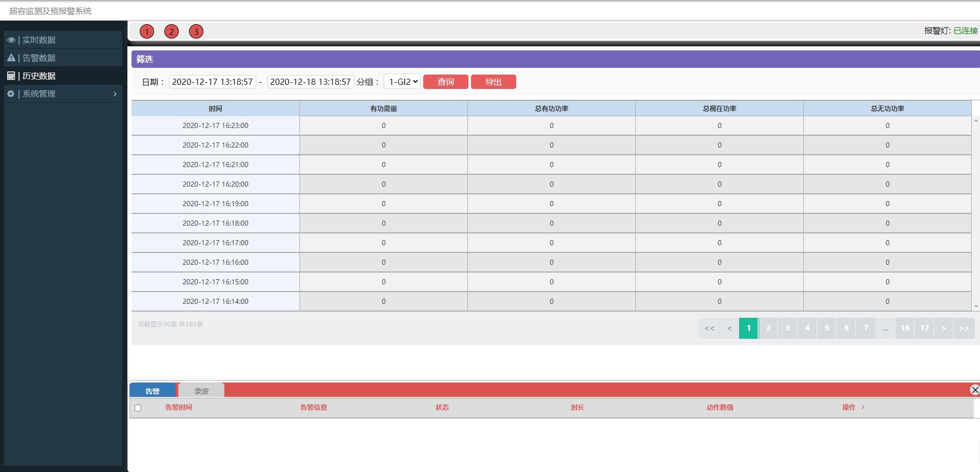
Task: Click the gear icon for system management
Action: point(11,94)
